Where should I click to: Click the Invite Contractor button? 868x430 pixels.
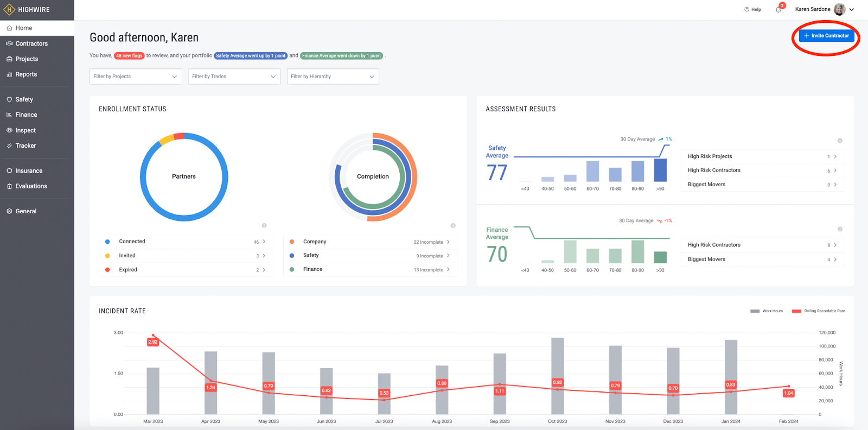826,36
